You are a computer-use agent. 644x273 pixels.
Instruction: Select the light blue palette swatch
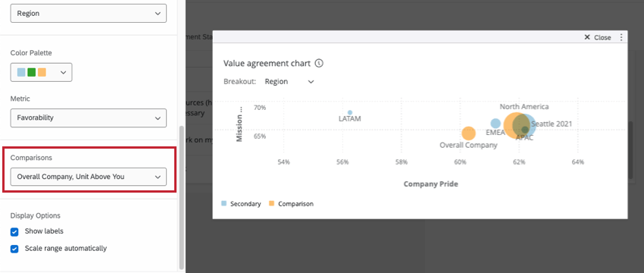point(21,72)
